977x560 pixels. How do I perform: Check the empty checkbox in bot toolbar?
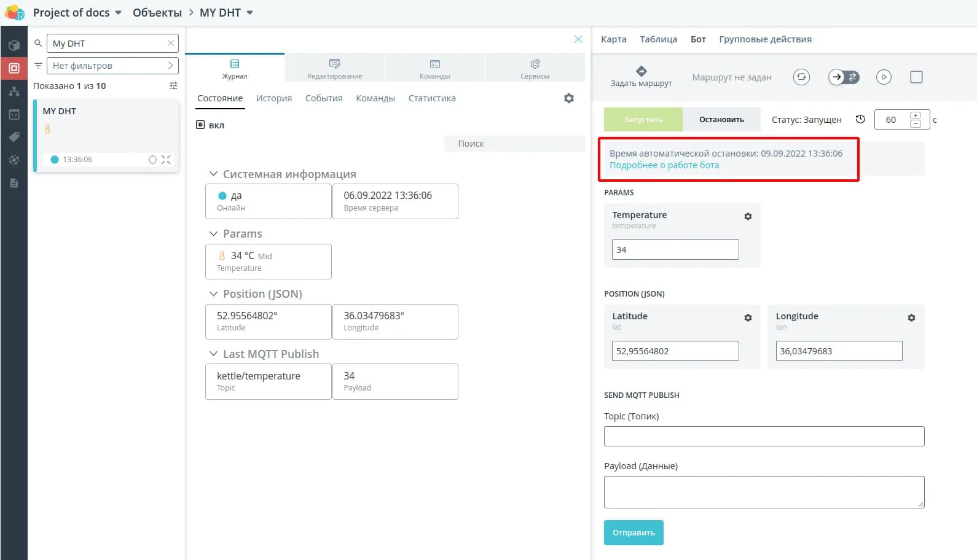click(916, 77)
